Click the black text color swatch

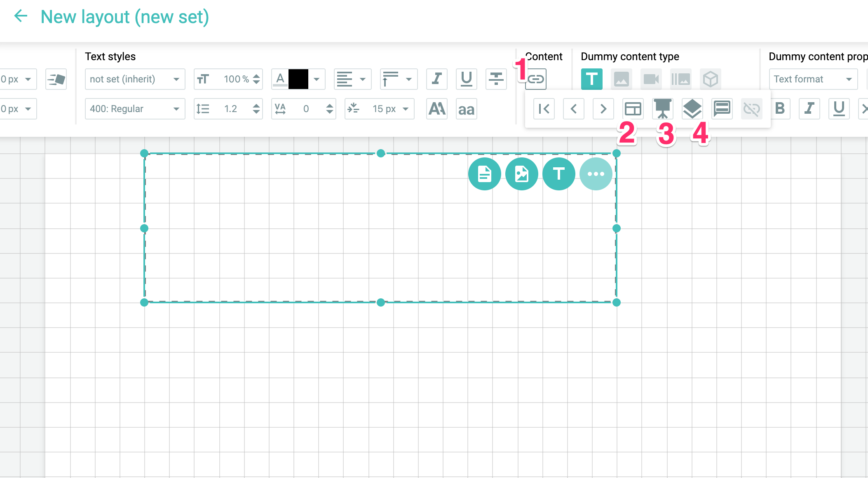tap(298, 79)
